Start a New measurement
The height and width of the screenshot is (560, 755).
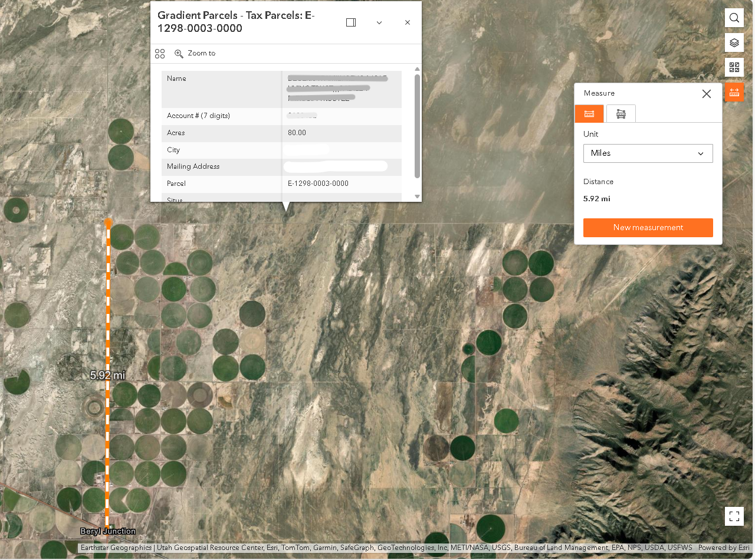(648, 228)
